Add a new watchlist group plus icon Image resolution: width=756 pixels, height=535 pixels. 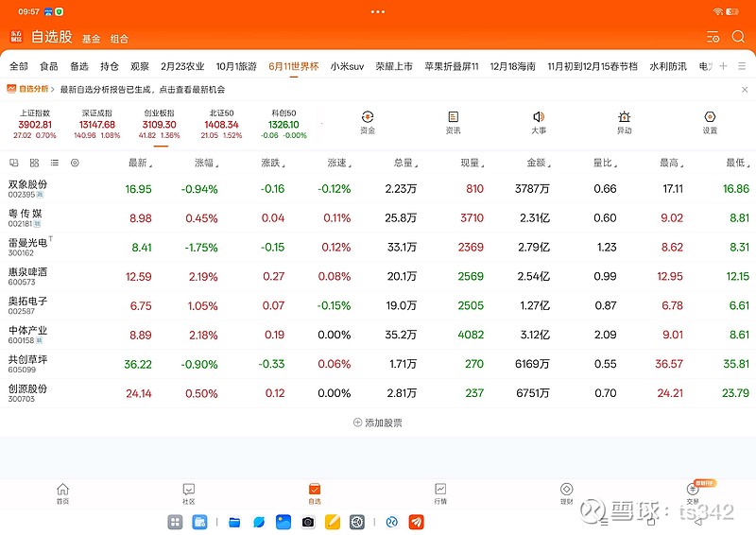tap(723, 66)
